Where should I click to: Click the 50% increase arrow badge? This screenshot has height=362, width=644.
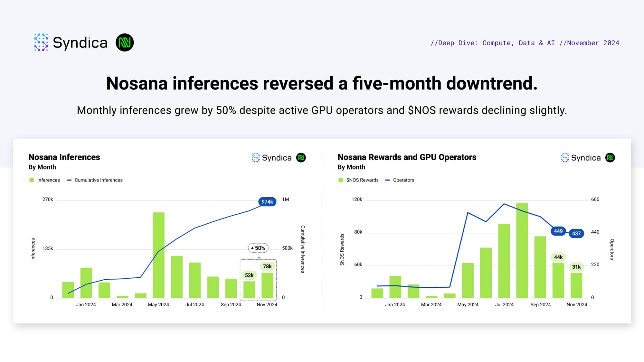coord(258,248)
